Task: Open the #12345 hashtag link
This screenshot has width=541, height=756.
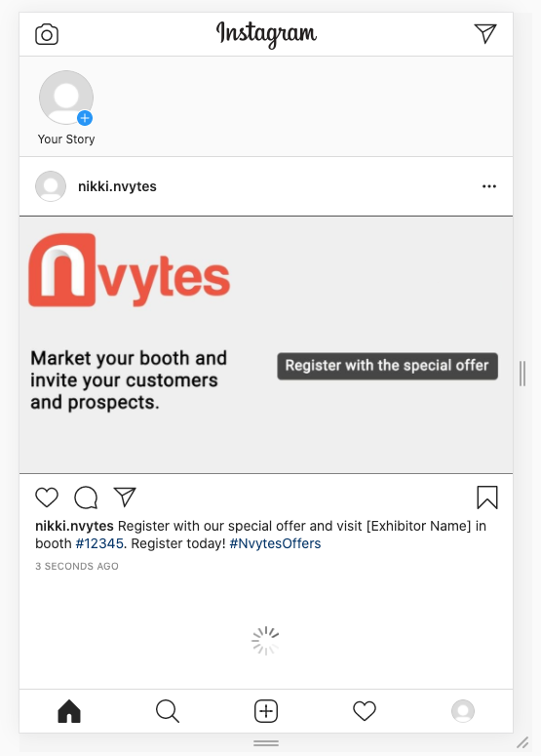Action: point(99,543)
